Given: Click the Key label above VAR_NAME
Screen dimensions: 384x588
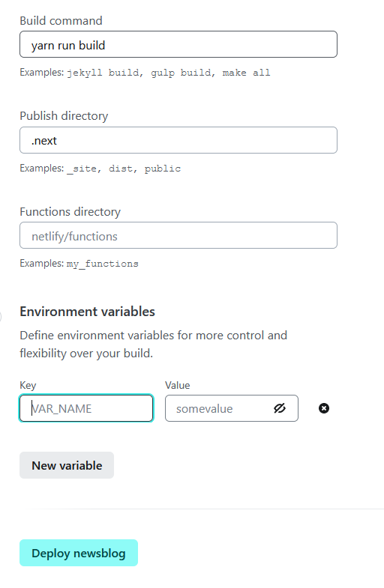Looking at the screenshot, I should click(x=28, y=386).
